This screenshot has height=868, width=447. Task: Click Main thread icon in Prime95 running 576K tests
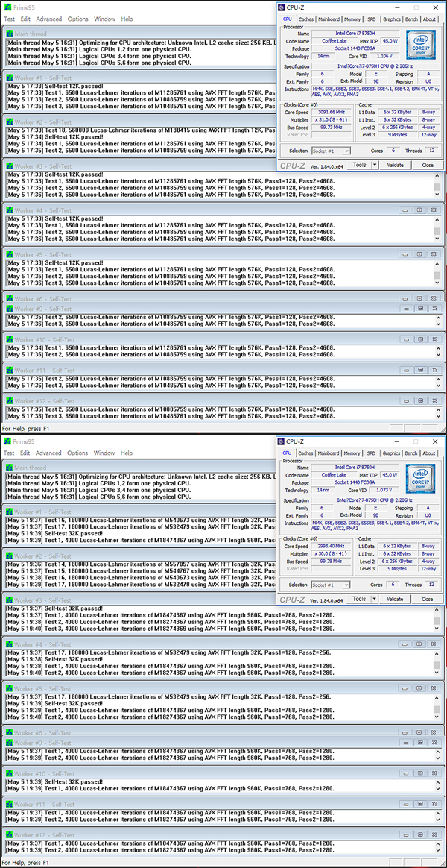tap(9, 34)
